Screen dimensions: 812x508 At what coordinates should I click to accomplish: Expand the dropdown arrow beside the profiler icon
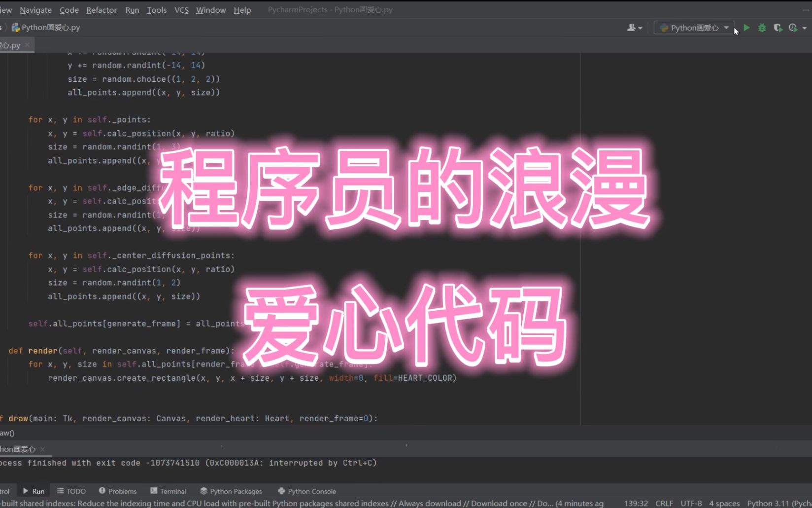[x=805, y=28]
